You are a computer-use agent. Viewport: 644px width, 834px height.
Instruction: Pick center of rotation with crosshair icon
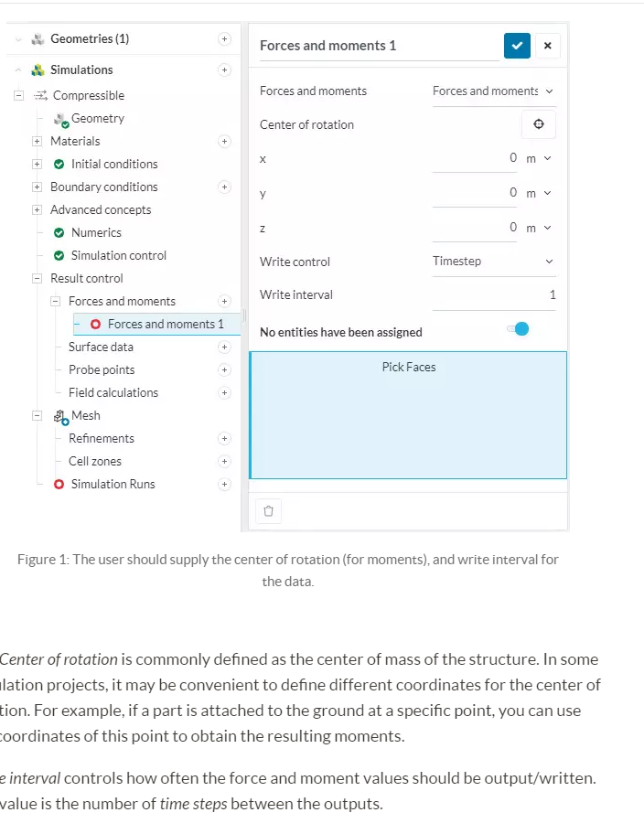coord(539,124)
